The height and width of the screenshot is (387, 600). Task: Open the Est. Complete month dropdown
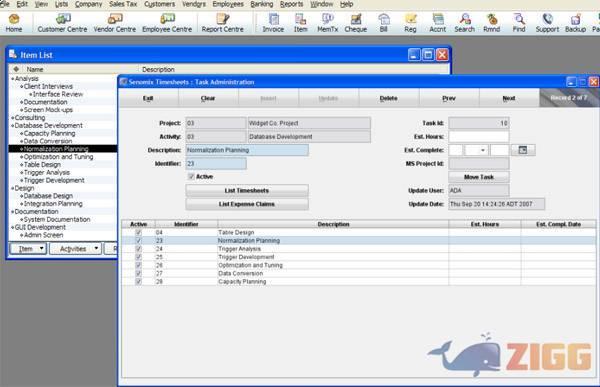[x=476, y=150]
